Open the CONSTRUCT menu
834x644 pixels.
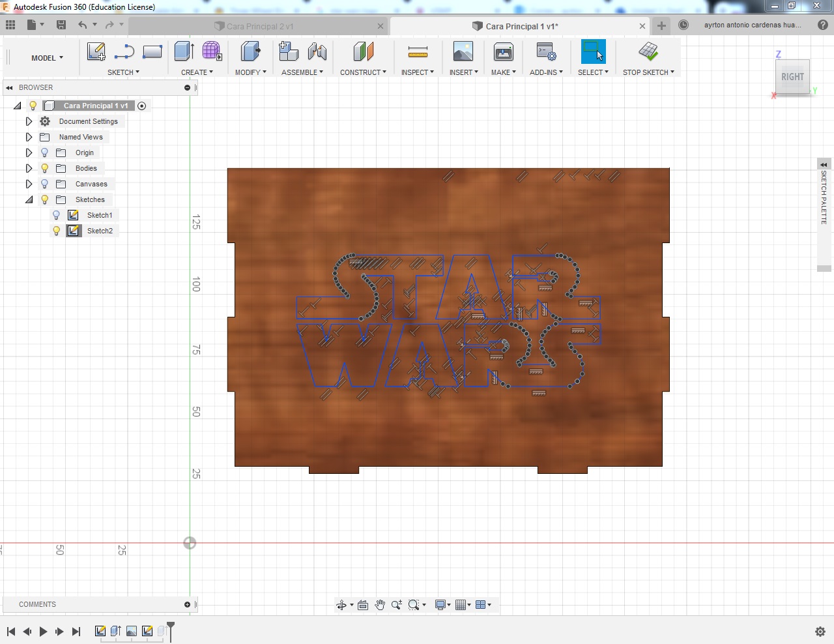pos(363,72)
